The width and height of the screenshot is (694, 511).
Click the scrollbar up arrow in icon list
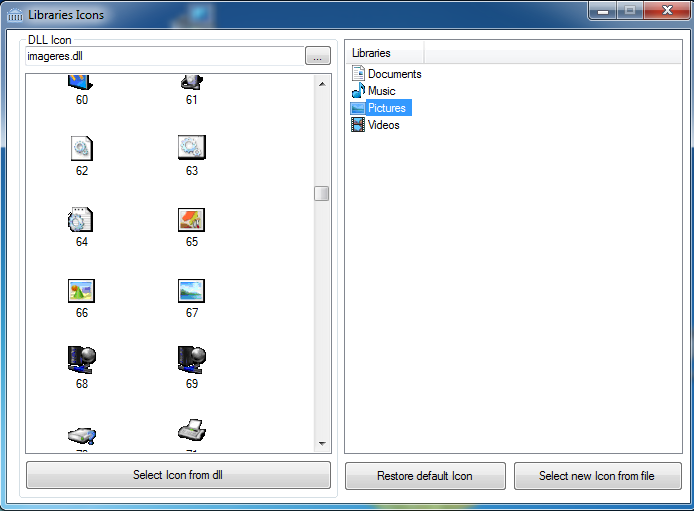point(322,84)
